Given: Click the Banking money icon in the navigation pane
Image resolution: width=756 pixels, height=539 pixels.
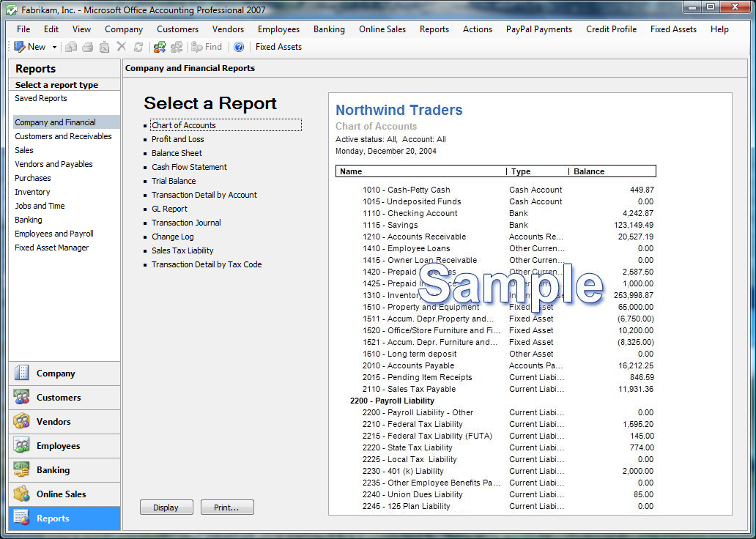Looking at the screenshot, I should point(22,469).
